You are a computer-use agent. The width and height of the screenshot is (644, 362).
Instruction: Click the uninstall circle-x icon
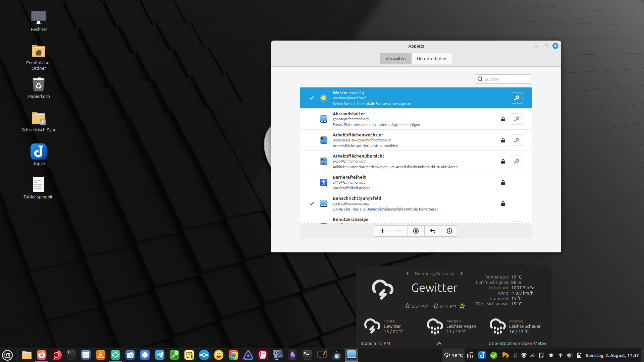[x=416, y=231]
